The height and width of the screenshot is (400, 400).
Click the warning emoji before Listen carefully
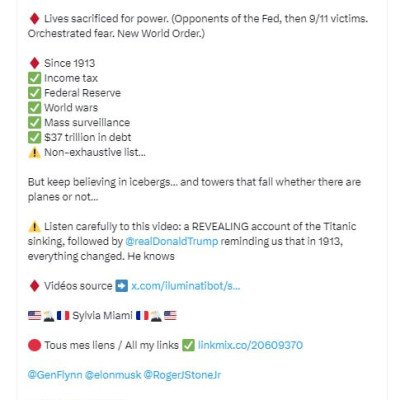pyautogui.click(x=34, y=227)
